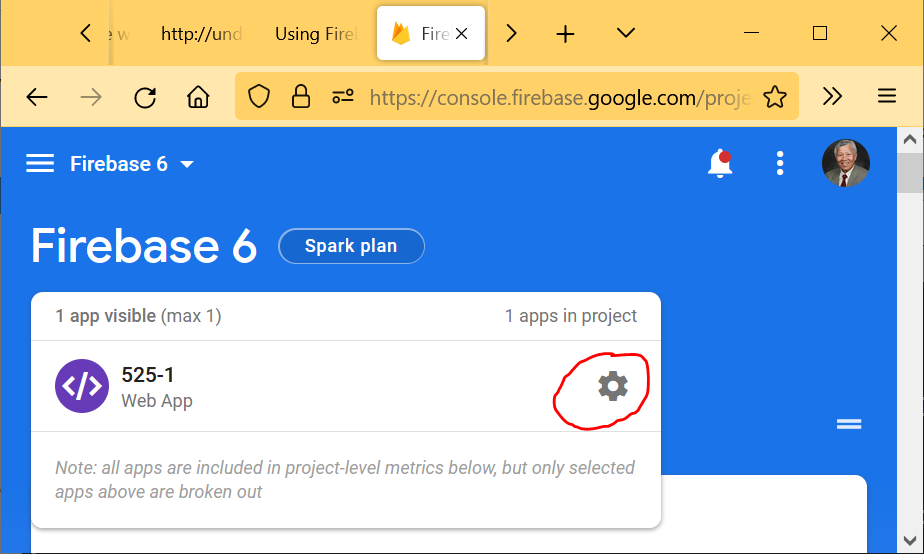Screen dimensions: 924x554
Task: Open the Firebase hamburger navigation menu
Action: point(40,164)
